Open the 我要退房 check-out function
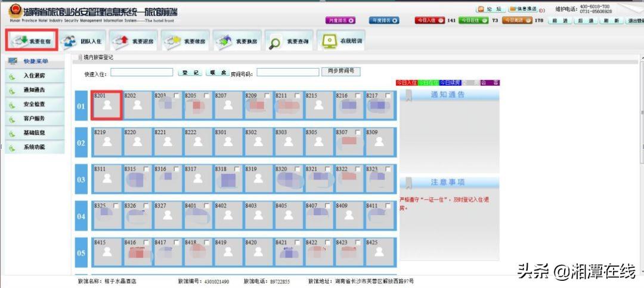 (133, 41)
